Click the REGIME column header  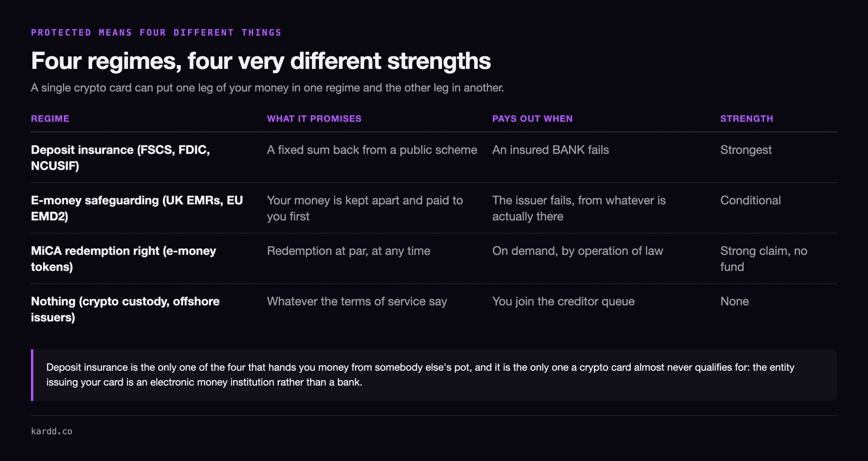coord(50,118)
